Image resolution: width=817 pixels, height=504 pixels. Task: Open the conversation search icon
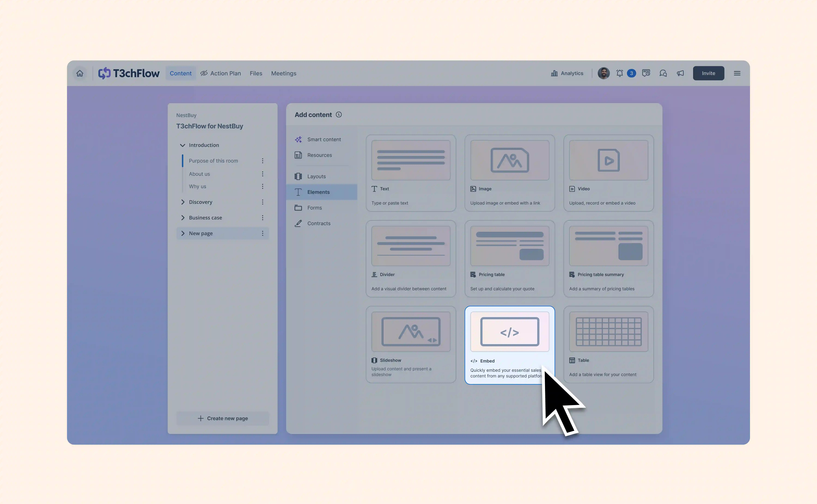(663, 73)
